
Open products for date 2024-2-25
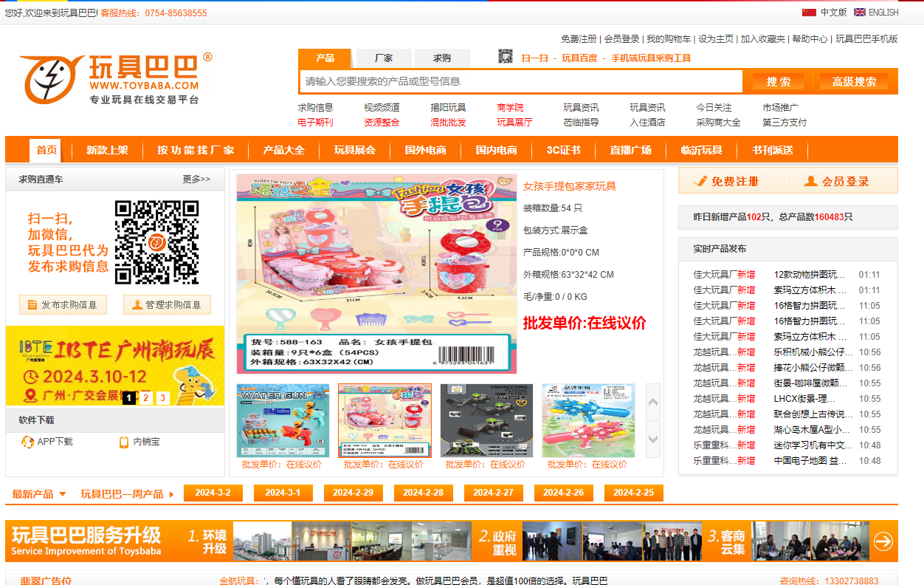pyautogui.click(x=633, y=493)
